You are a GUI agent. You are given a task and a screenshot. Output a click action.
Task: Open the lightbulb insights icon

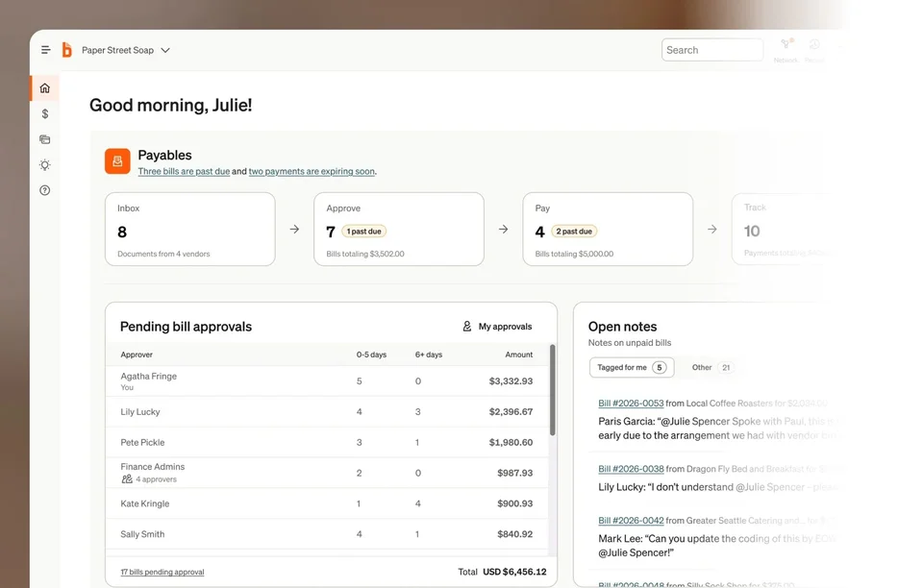point(45,164)
